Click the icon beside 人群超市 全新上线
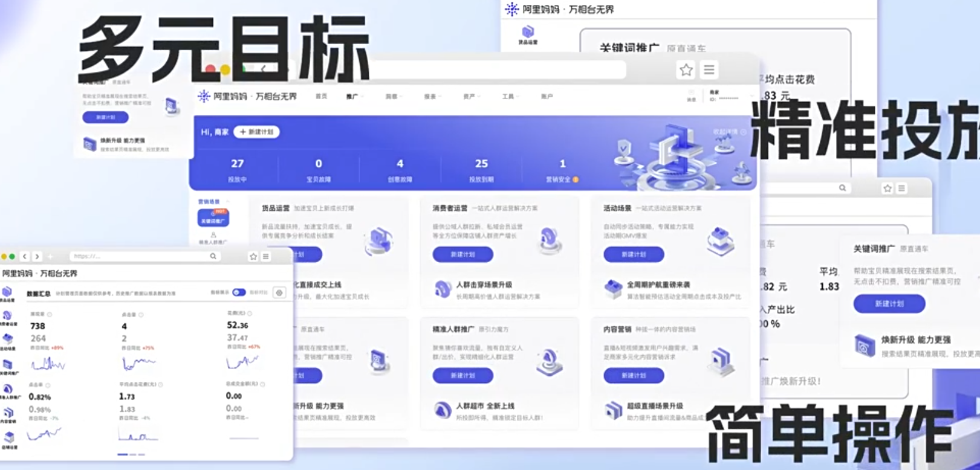 click(443, 411)
